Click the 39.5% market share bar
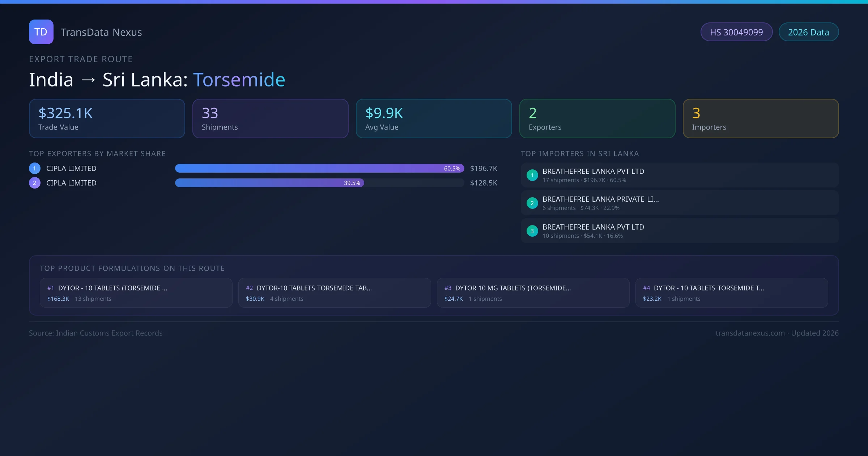Screen dimensions: 868x456 (269, 183)
